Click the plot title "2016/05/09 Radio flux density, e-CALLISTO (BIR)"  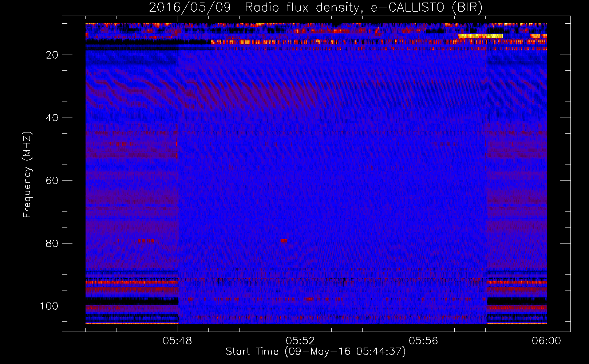[x=316, y=8]
